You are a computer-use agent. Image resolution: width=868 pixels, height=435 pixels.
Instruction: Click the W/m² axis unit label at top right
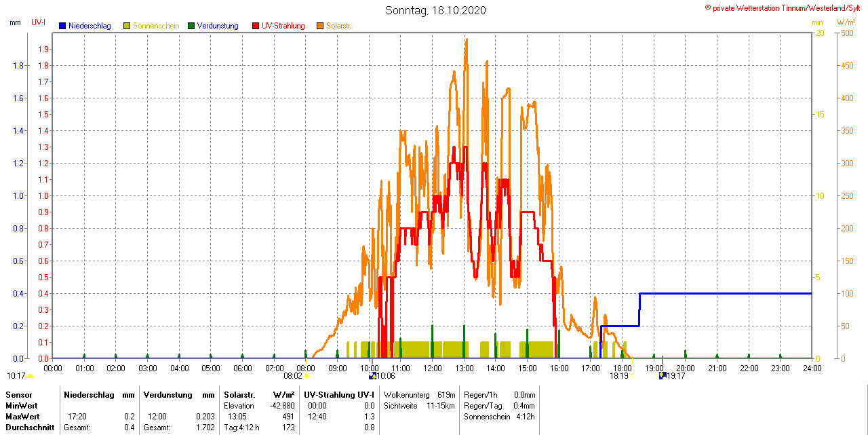[846, 22]
